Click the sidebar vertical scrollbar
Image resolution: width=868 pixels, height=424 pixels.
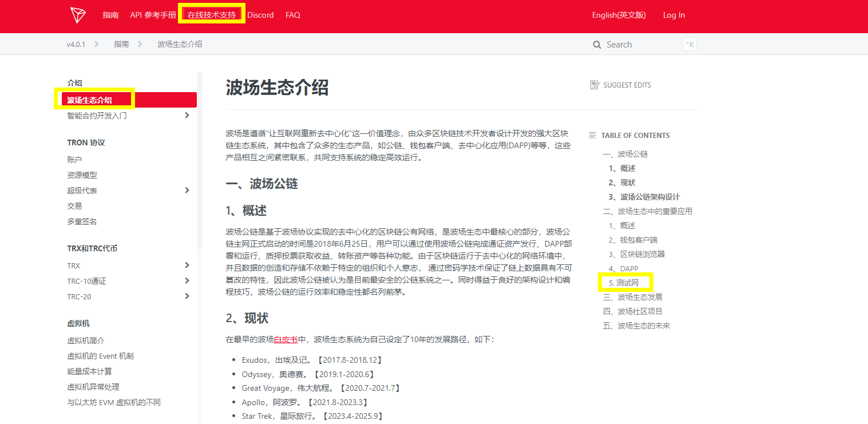[200, 160]
